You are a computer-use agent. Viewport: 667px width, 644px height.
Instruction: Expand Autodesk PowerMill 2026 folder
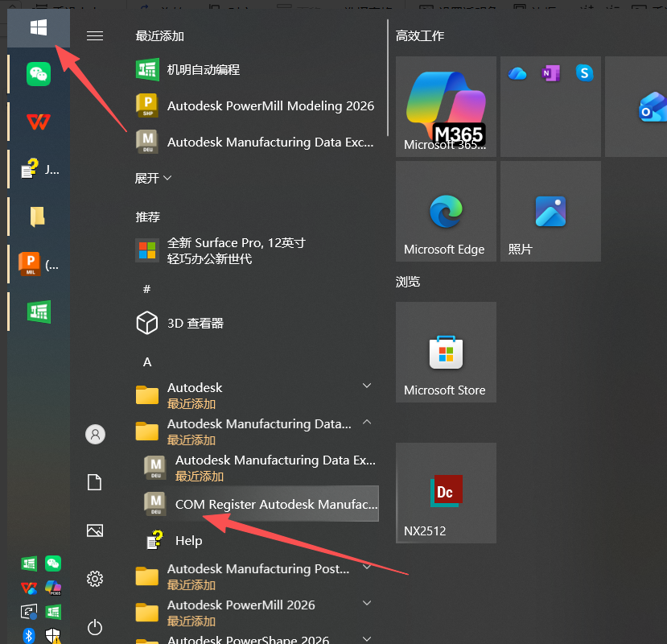[367, 603]
